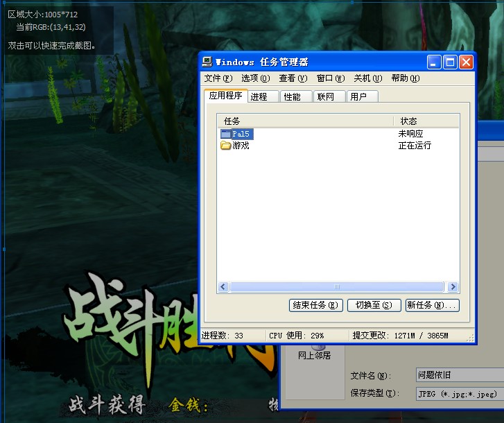This screenshot has width=504, height=423.
Task: Open the 关机(U) menu
Action: pos(367,78)
